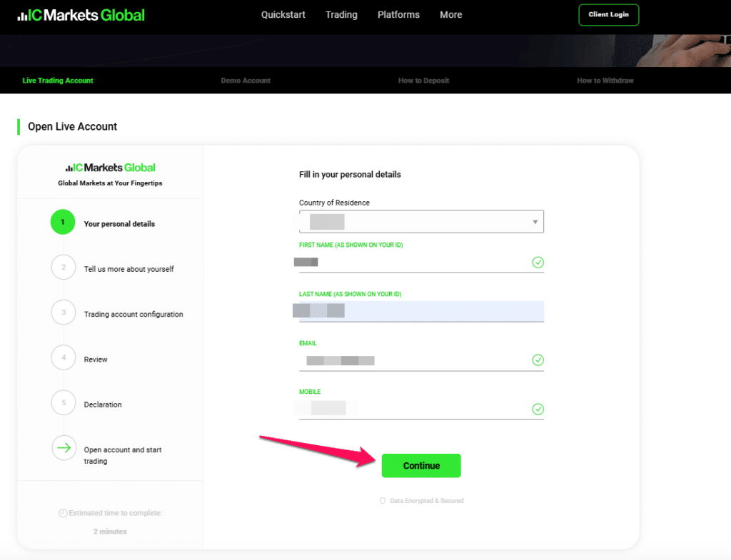Click the Email validation checkmark icon
The image size is (731, 560).
click(538, 360)
